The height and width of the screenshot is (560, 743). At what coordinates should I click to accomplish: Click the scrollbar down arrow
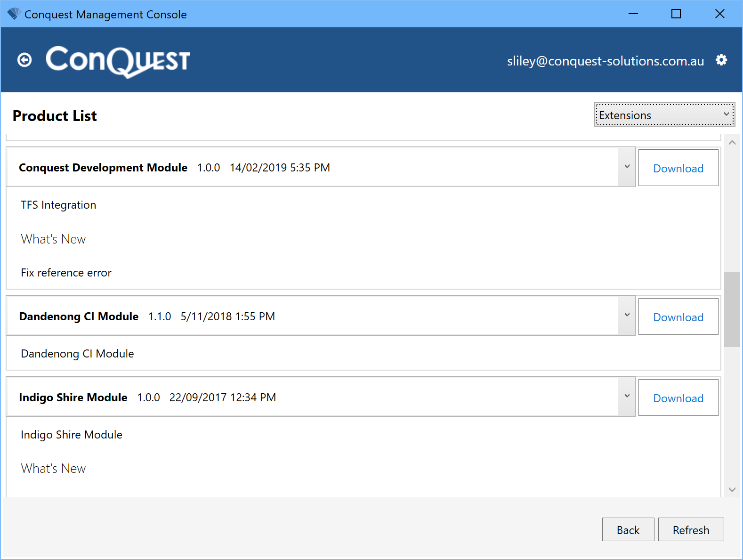tap(732, 490)
